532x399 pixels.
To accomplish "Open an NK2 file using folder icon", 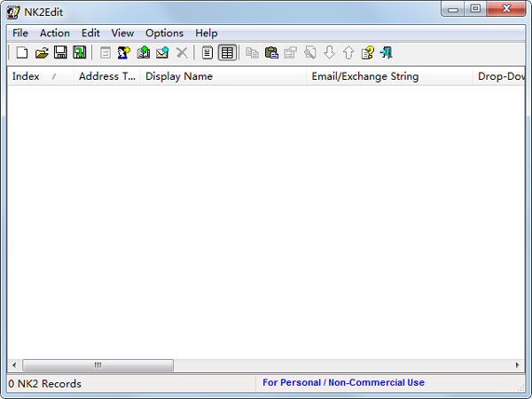I will (x=41, y=53).
